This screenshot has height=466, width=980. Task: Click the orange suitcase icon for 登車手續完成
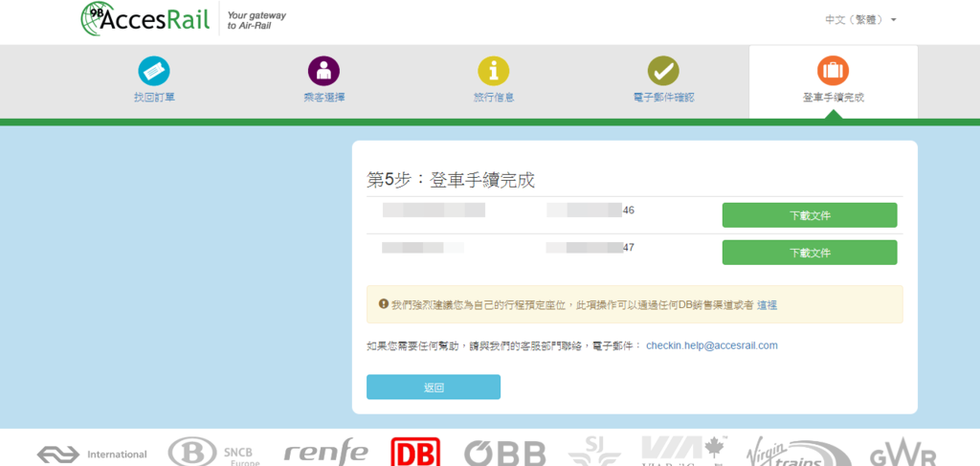834,71
